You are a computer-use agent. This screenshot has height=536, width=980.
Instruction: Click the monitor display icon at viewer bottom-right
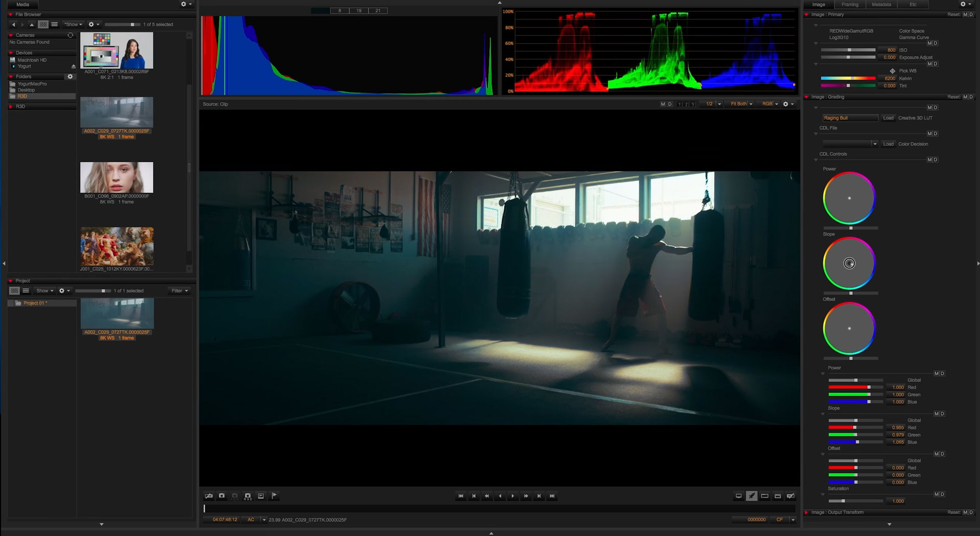coord(738,496)
